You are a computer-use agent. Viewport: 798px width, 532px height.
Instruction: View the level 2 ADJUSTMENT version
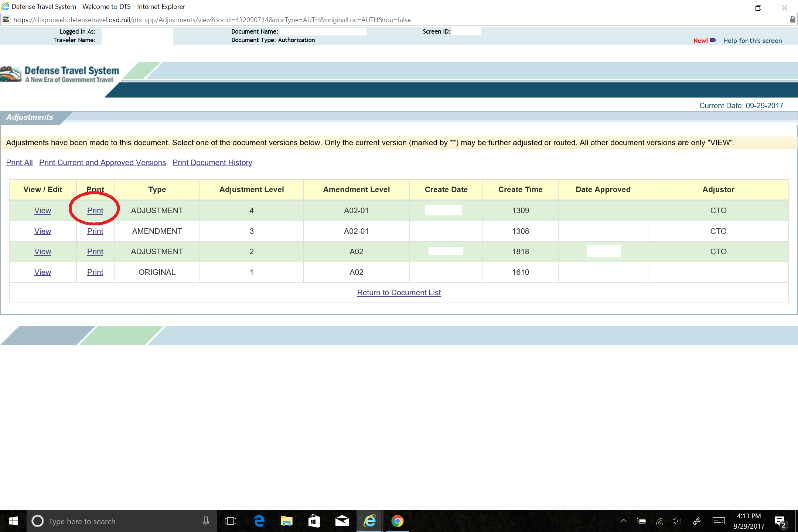coord(42,252)
